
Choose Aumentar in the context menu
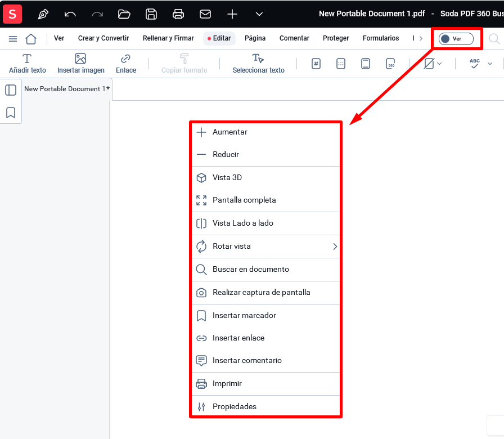(266, 132)
